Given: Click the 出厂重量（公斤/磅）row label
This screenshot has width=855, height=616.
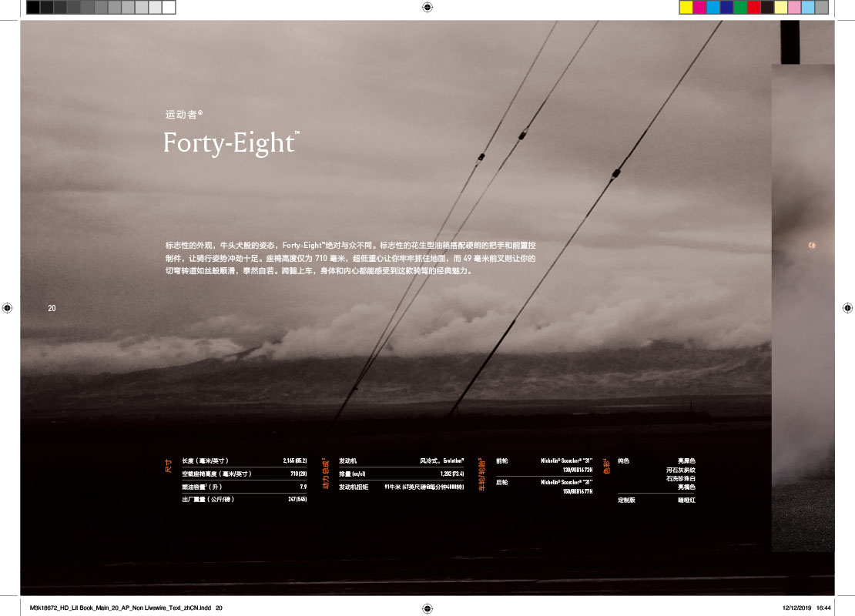Looking at the screenshot, I should click(208, 499).
